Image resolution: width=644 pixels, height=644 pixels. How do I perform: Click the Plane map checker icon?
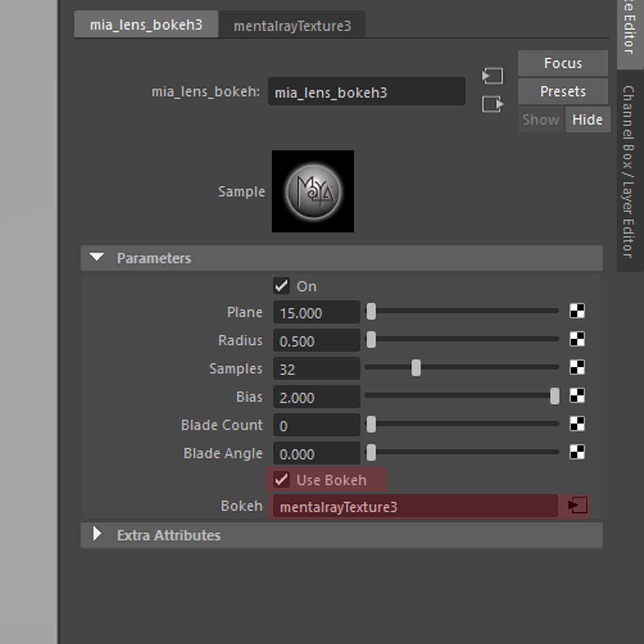click(577, 311)
